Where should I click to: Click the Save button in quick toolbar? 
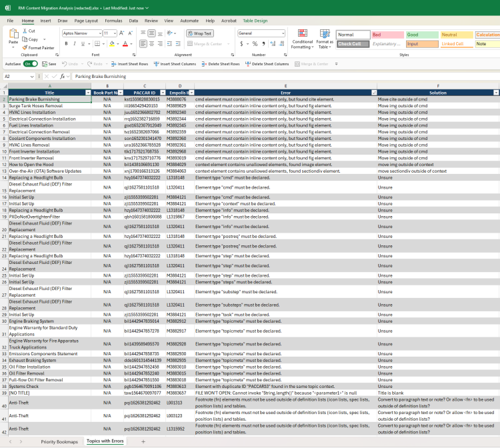[x=49, y=64]
